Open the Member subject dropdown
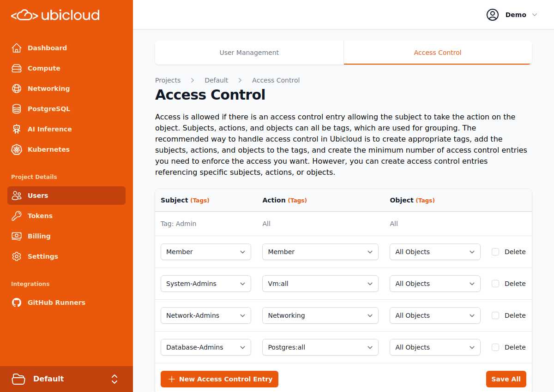Screen dimensions: 554x392 tap(206, 252)
